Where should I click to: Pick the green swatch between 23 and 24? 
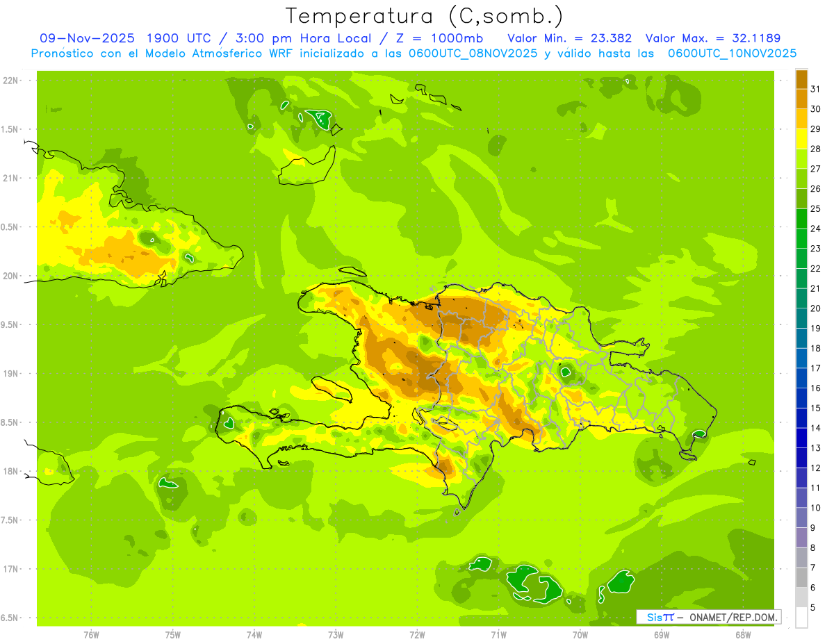[x=801, y=238]
